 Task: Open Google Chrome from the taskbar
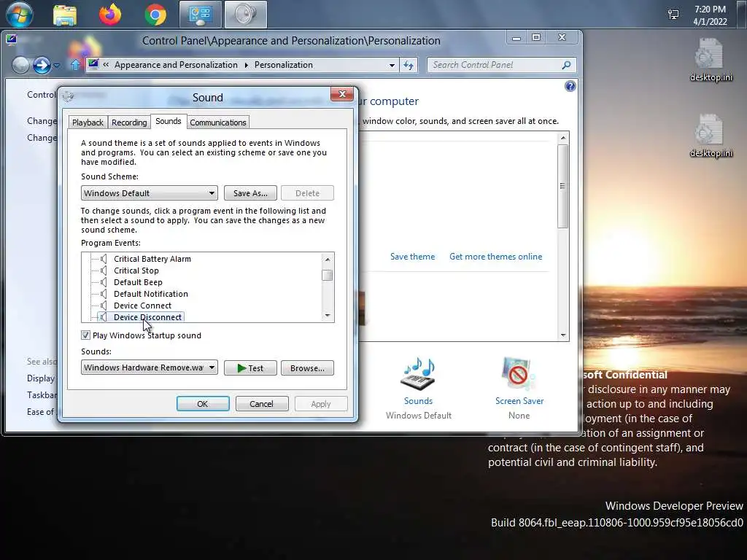(x=155, y=15)
